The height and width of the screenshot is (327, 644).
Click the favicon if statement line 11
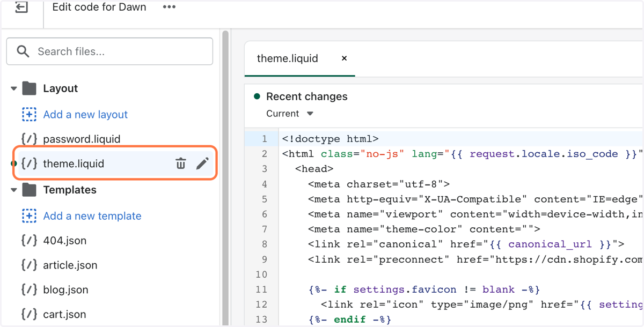tap(424, 289)
